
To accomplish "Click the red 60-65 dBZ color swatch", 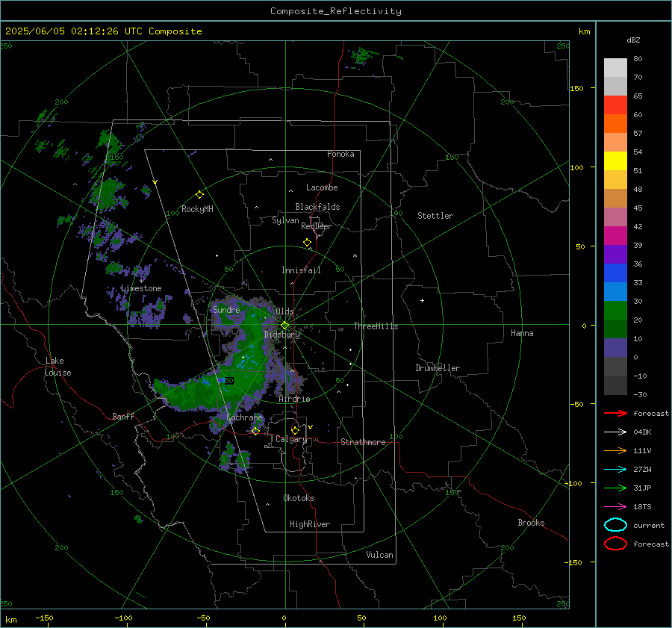I will point(615,105).
